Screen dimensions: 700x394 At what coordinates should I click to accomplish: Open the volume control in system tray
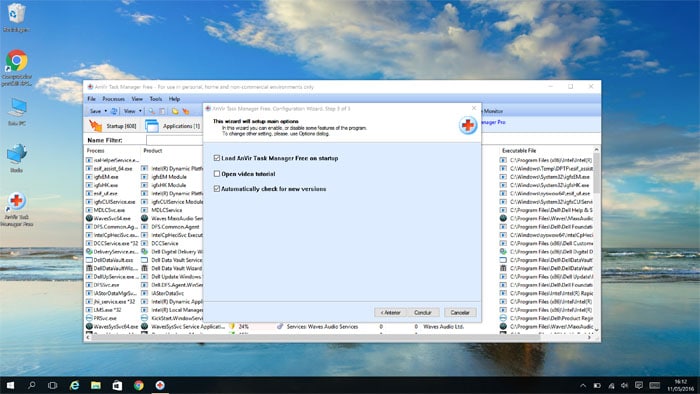(625, 386)
